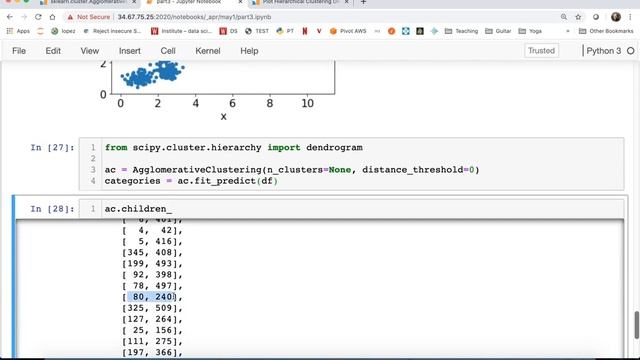Open the TEST bookmark
The image size is (640, 360).
(257, 31)
